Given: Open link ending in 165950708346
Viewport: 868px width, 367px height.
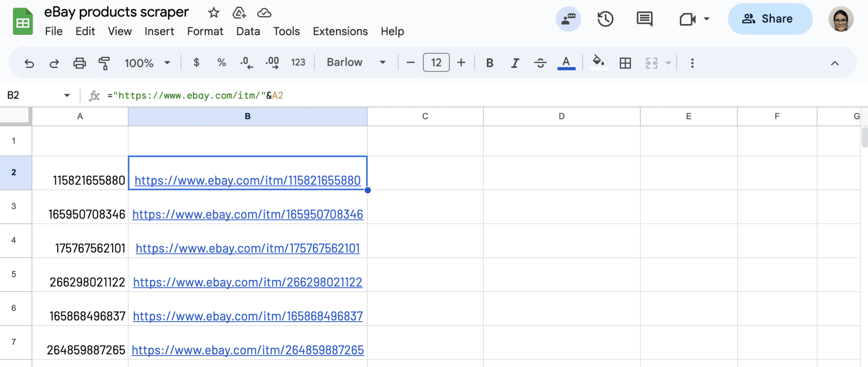Looking at the screenshot, I should [248, 214].
